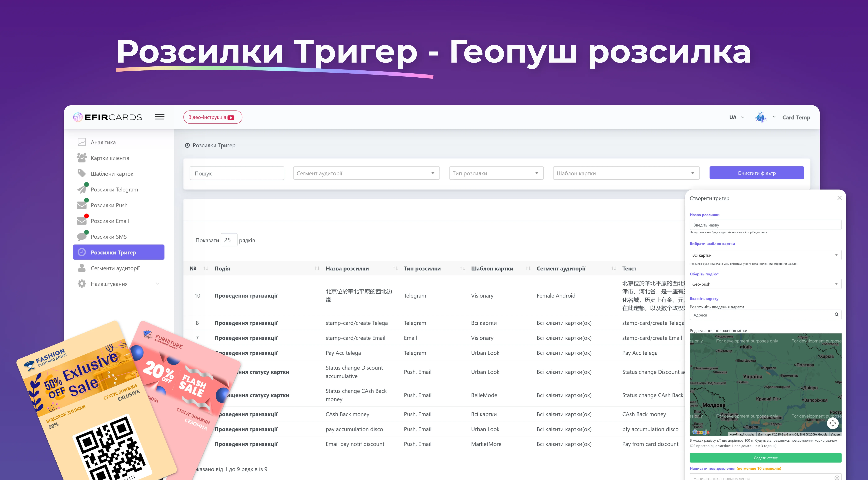The width and height of the screenshot is (868, 480).
Task: Click the Розсилки Email envelope icon
Action: 82,221
